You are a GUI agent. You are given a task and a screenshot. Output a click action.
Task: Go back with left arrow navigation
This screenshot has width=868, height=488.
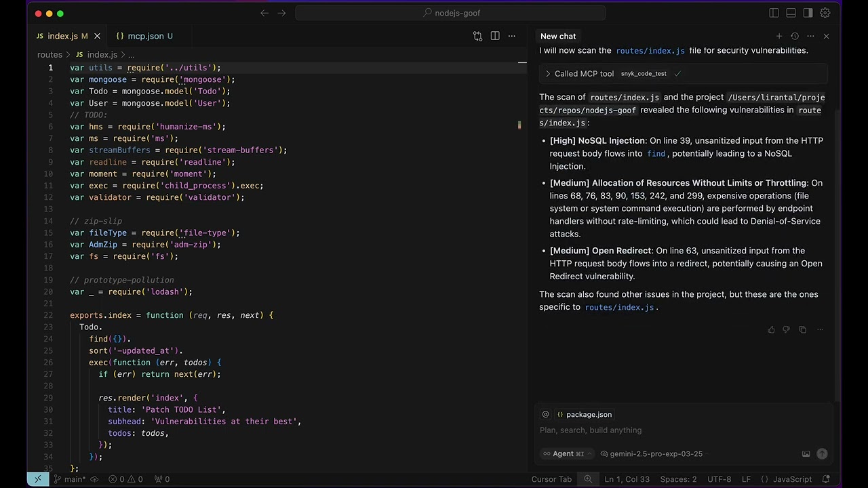pyautogui.click(x=264, y=13)
